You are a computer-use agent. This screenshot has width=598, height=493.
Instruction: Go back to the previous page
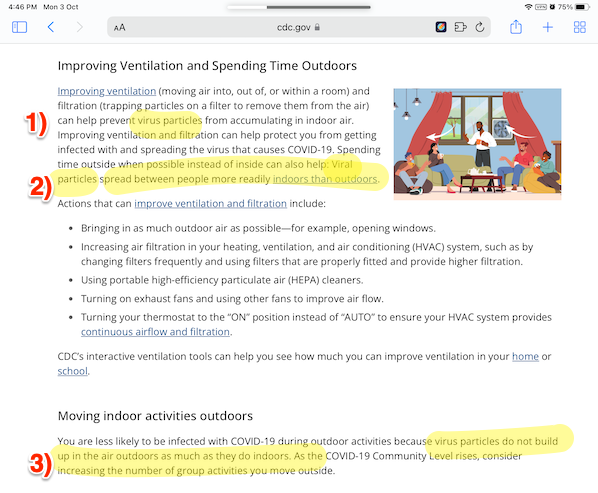[51, 27]
